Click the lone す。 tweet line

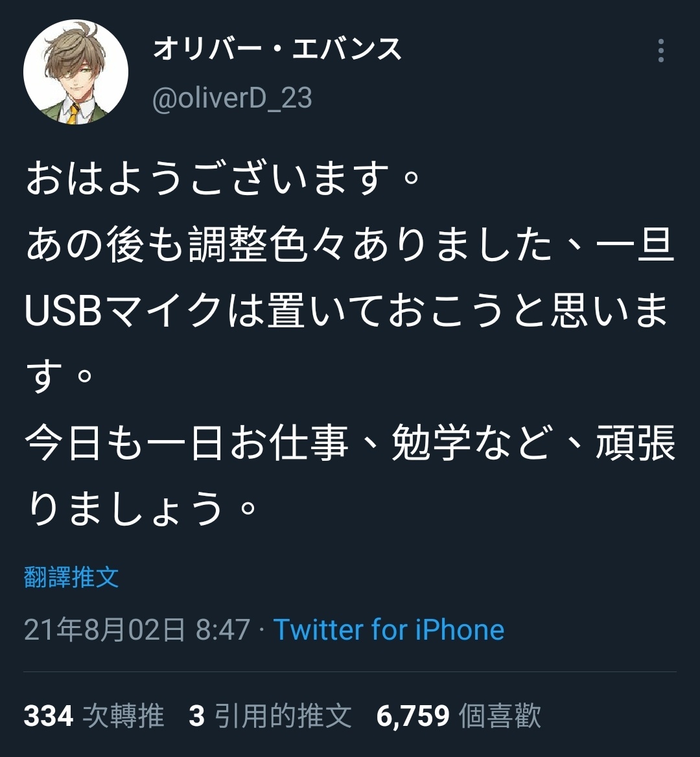59,377
